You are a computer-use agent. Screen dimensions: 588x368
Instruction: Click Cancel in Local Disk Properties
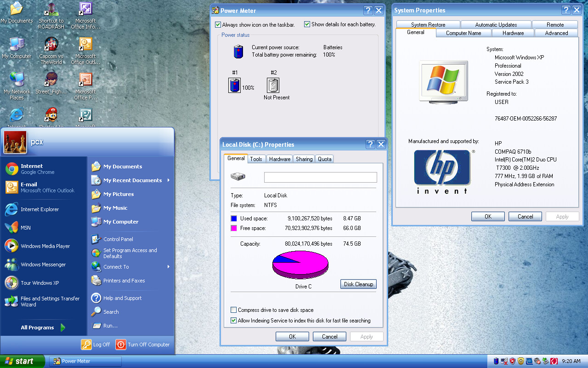pos(329,337)
